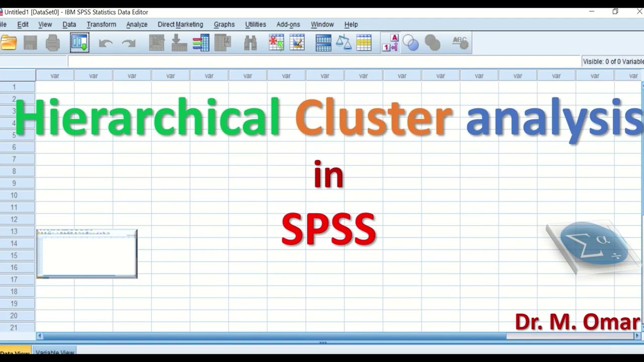This screenshot has width=644, height=362.
Task: Restore down the SPSS window
Action: 615,12
